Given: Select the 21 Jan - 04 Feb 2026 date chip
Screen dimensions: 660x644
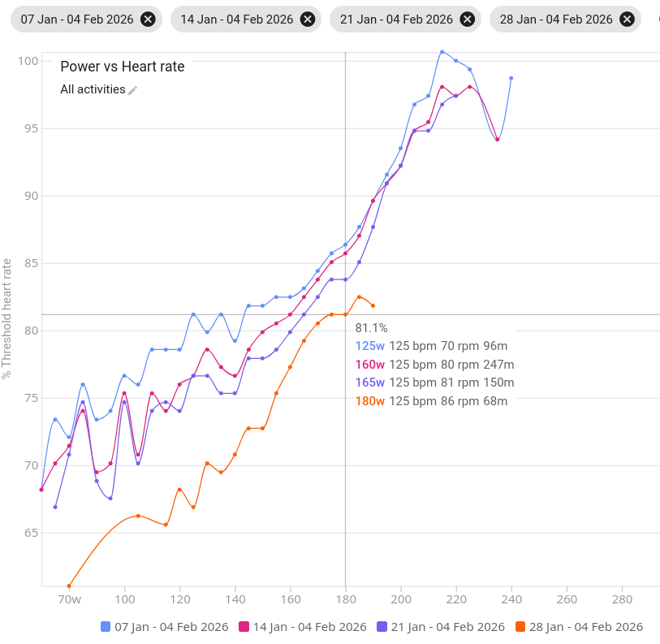Looking at the screenshot, I should click(x=396, y=19).
